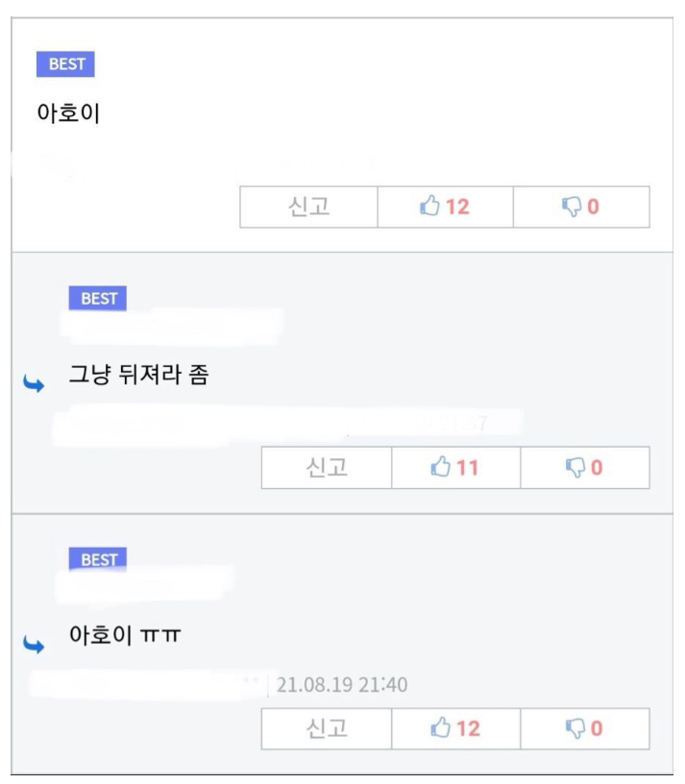Click the timestamp 21.08.19 21:40
The width and height of the screenshot is (685, 784).
342,684
